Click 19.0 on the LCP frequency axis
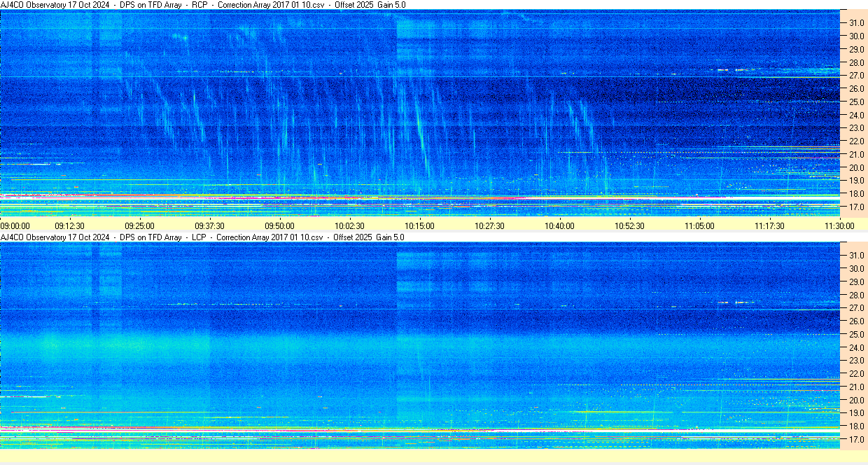 click(x=857, y=413)
